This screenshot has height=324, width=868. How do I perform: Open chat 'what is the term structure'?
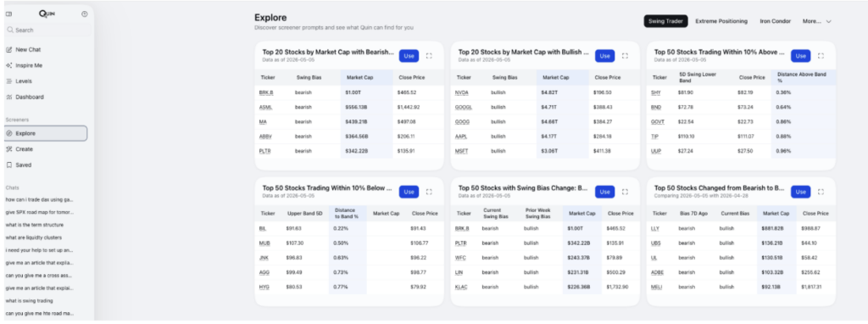(x=34, y=225)
